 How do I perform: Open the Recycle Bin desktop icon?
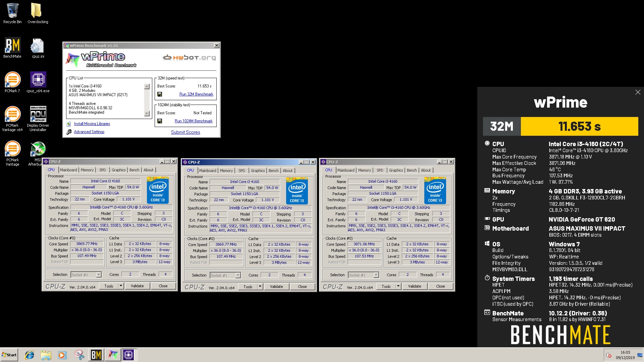tap(12, 13)
